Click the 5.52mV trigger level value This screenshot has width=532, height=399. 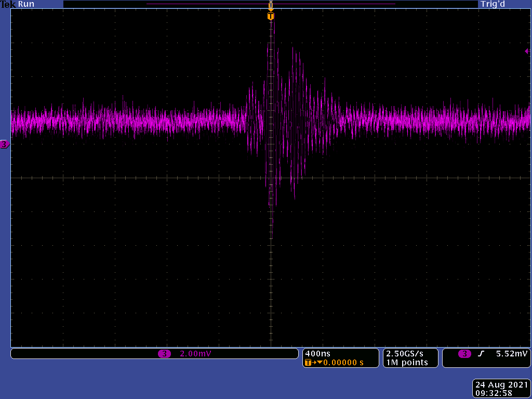coord(511,354)
